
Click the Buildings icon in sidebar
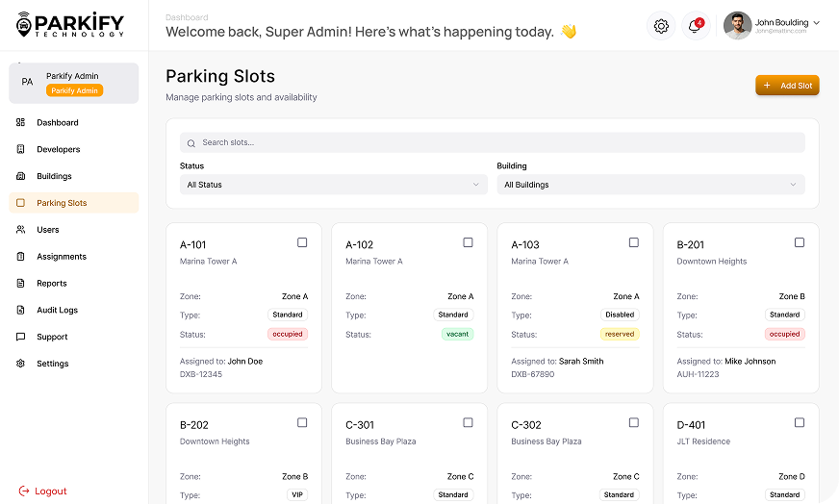[20, 177]
